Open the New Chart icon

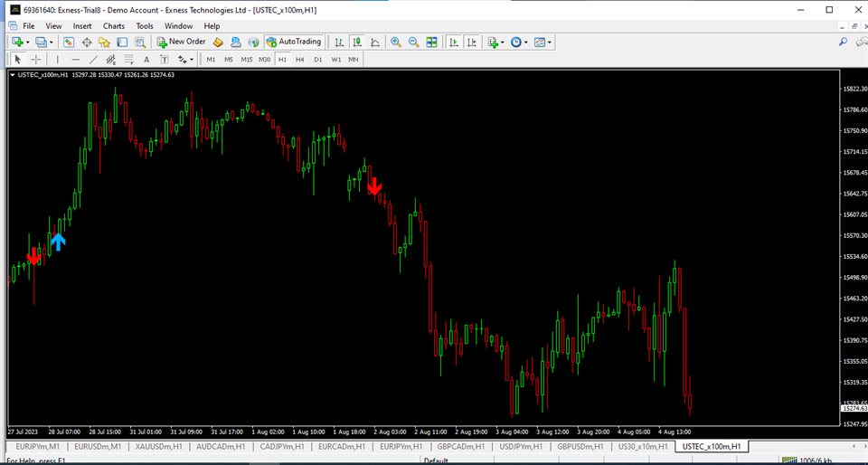[x=17, y=43]
